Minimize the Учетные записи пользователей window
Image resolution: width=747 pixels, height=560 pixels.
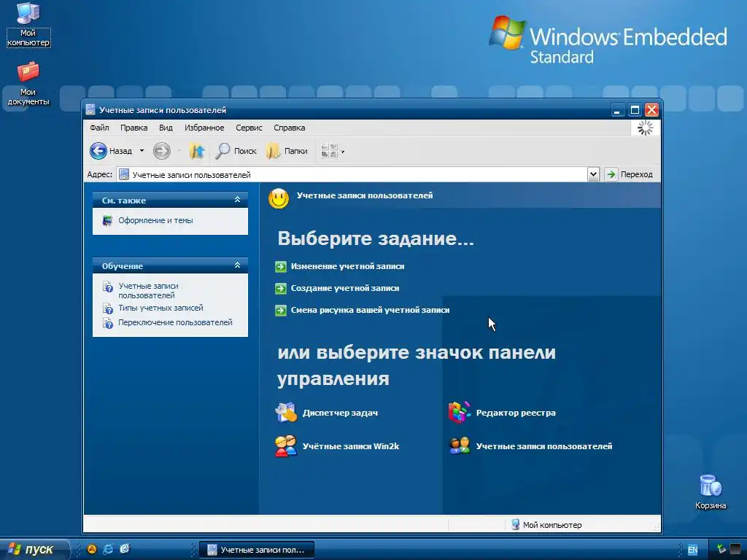point(617,111)
